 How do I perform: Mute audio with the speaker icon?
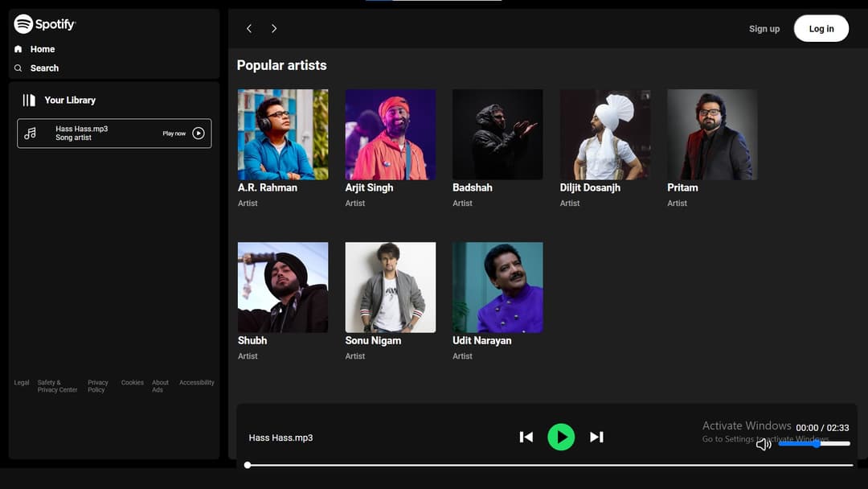pos(764,443)
